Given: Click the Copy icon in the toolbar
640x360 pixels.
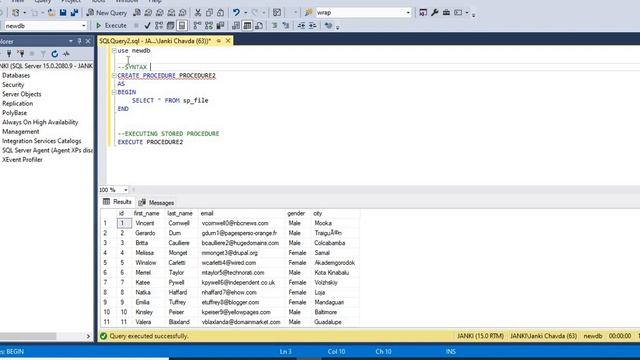Looking at the screenshot, I should tap(209, 13).
